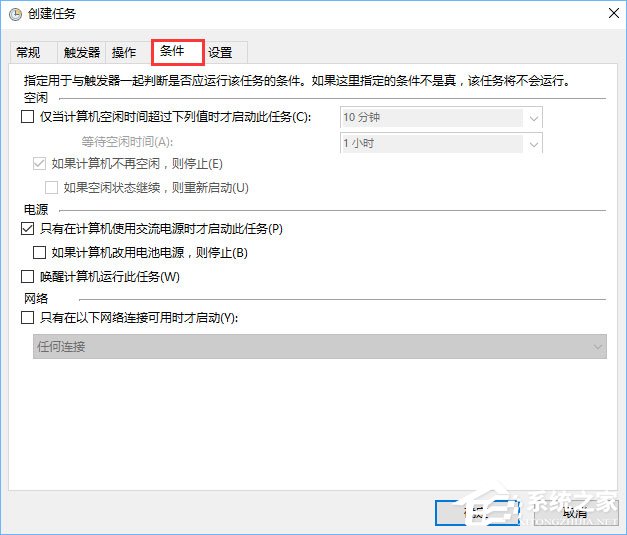Click the 取消 button

tap(575, 512)
